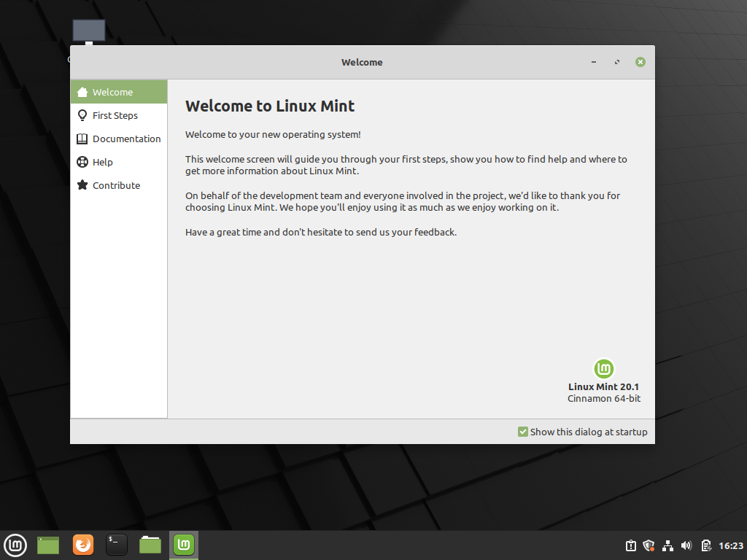747x560 pixels.
Task: Select the Welcome sidebar tab
Action: tap(119, 92)
